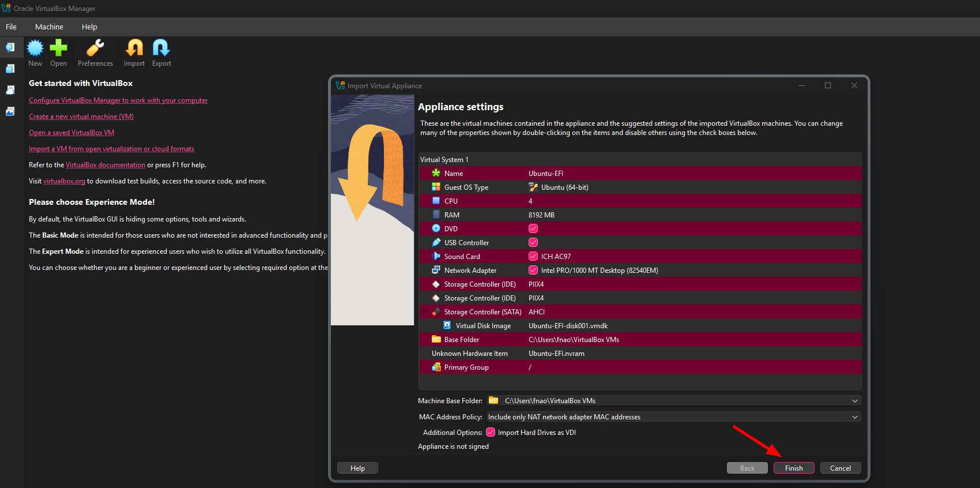Click the Import appliance toolbar icon
The image size is (980, 488).
[x=134, y=48]
